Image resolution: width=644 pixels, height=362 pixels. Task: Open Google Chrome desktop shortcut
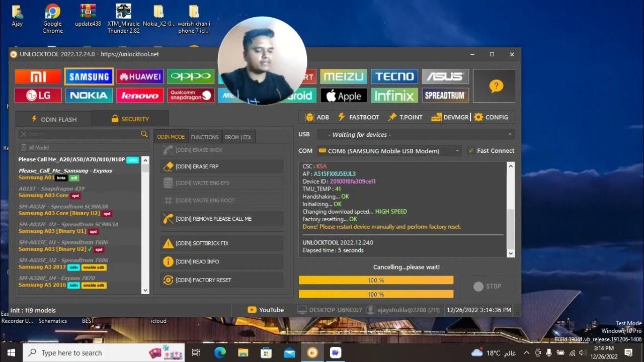click(x=52, y=19)
